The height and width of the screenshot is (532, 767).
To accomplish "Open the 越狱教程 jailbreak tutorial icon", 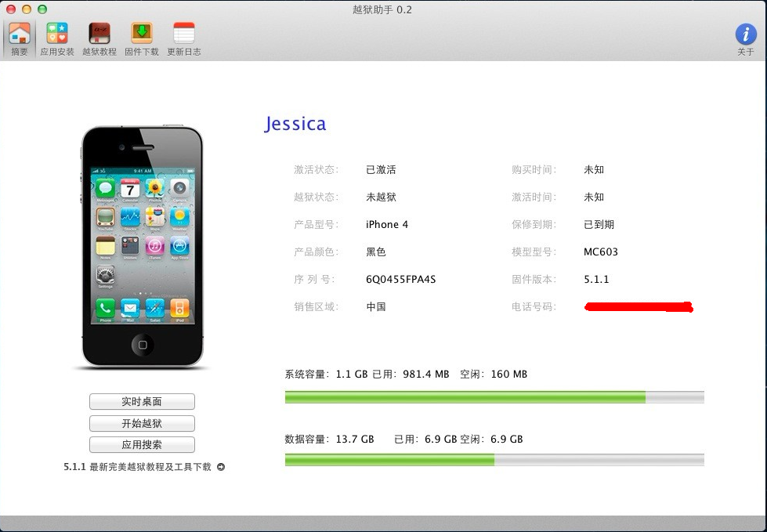I will [x=99, y=38].
